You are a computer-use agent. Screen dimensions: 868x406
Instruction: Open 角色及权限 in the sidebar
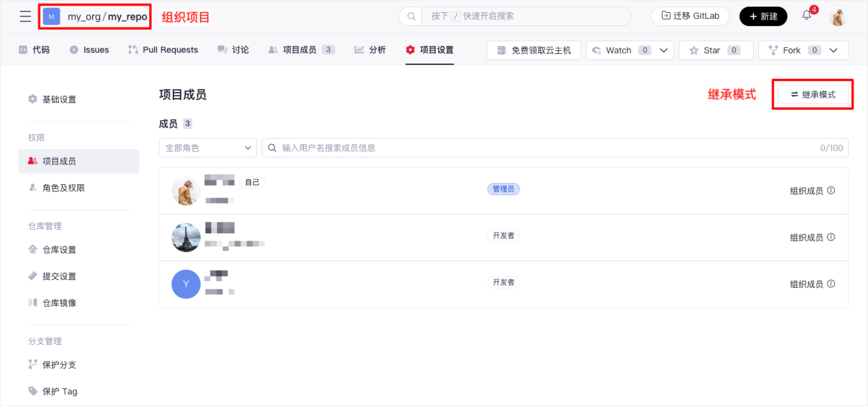64,188
